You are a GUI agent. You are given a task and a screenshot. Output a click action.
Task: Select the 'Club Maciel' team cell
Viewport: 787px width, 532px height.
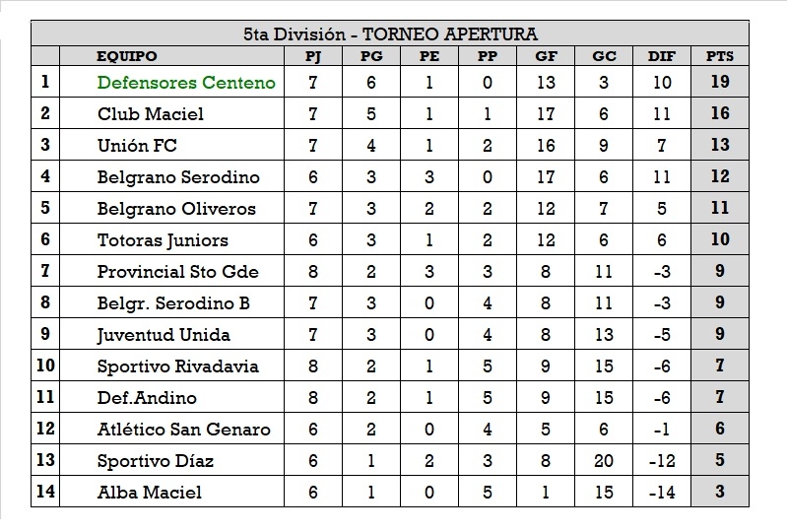tap(151, 114)
